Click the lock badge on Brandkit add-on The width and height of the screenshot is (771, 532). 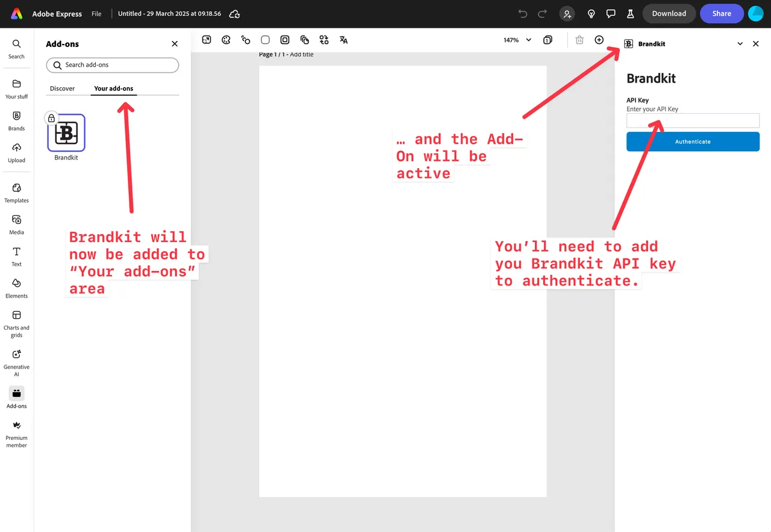(51, 118)
